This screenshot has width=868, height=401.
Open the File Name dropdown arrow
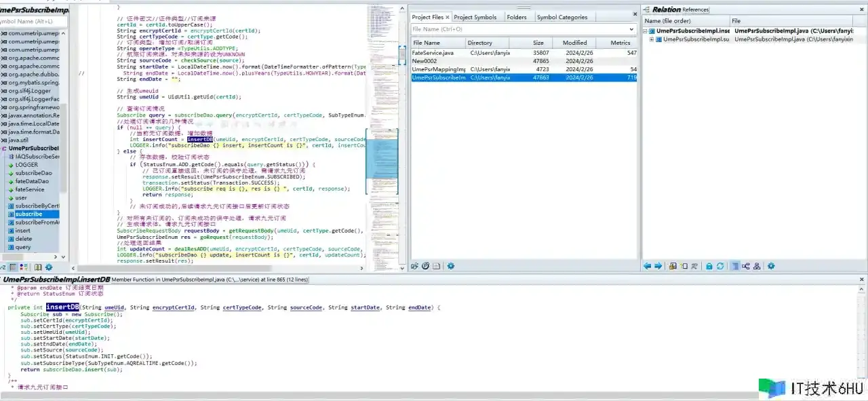[631, 29]
